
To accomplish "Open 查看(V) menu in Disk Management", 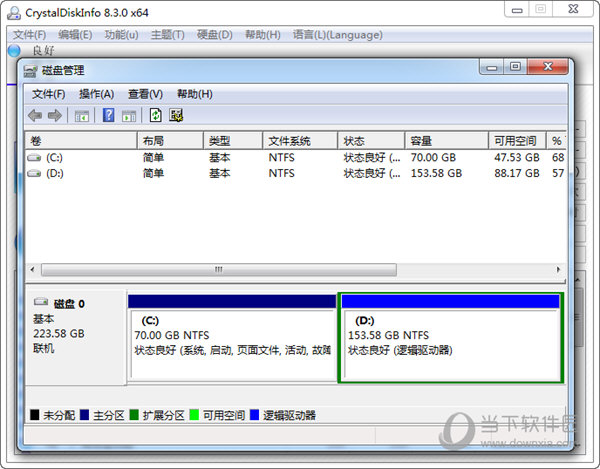I will pos(145,94).
